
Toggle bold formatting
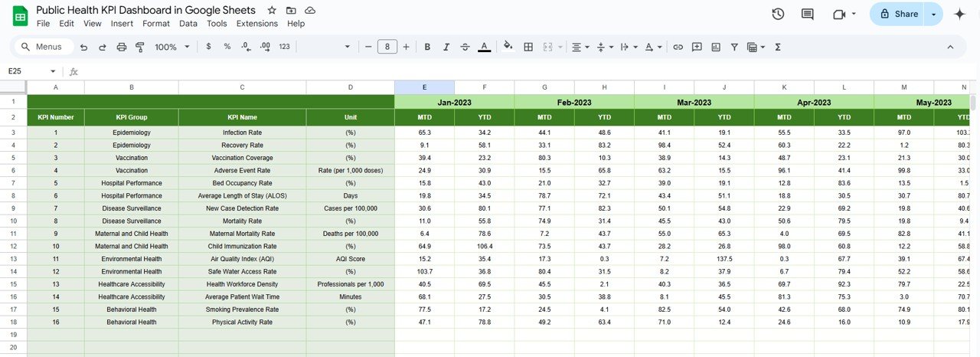click(427, 47)
